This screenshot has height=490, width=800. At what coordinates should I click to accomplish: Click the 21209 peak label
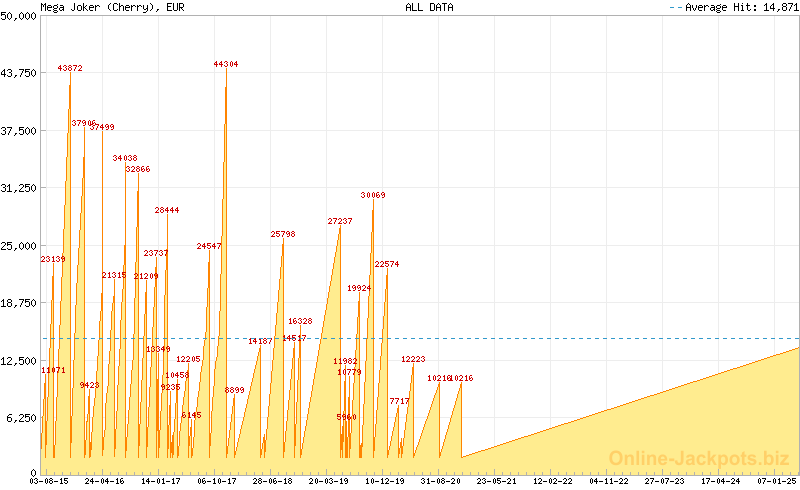(x=146, y=276)
